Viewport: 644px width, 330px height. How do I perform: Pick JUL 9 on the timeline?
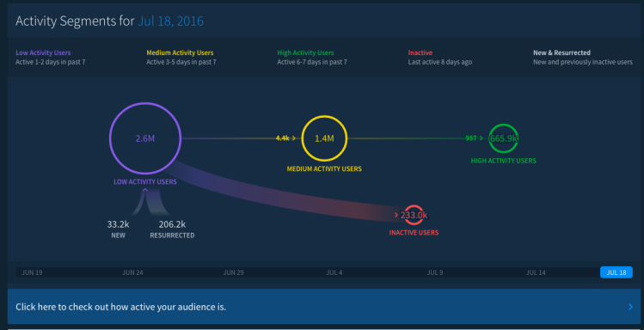(x=435, y=272)
